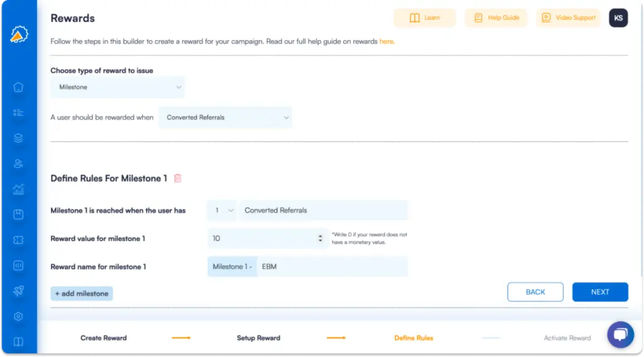
Task: Click the ticket coupon icon in sidebar
Action: 18,240
